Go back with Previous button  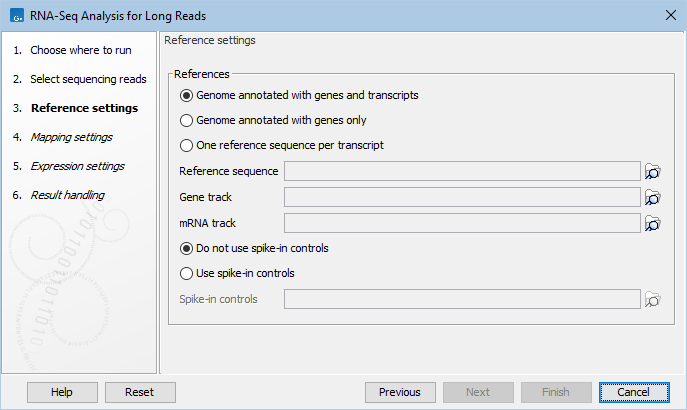tap(400, 392)
